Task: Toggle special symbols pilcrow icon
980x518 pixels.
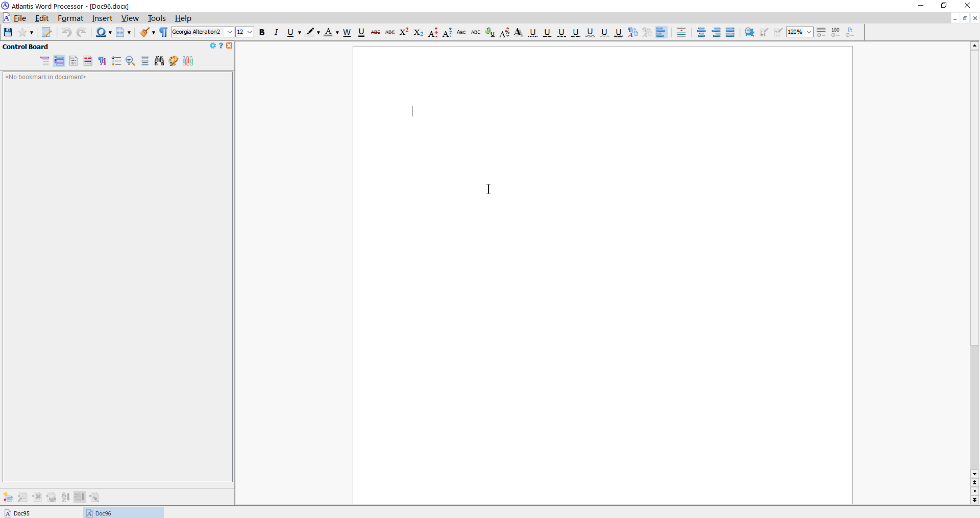Action: pyautogui.click(x=163, y=32)
